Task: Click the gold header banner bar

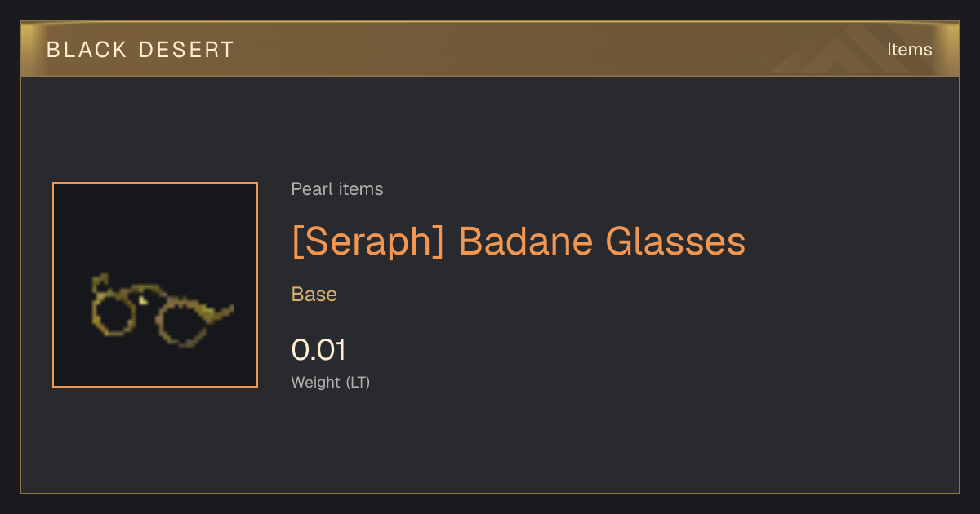Action: tap(490, 49)
